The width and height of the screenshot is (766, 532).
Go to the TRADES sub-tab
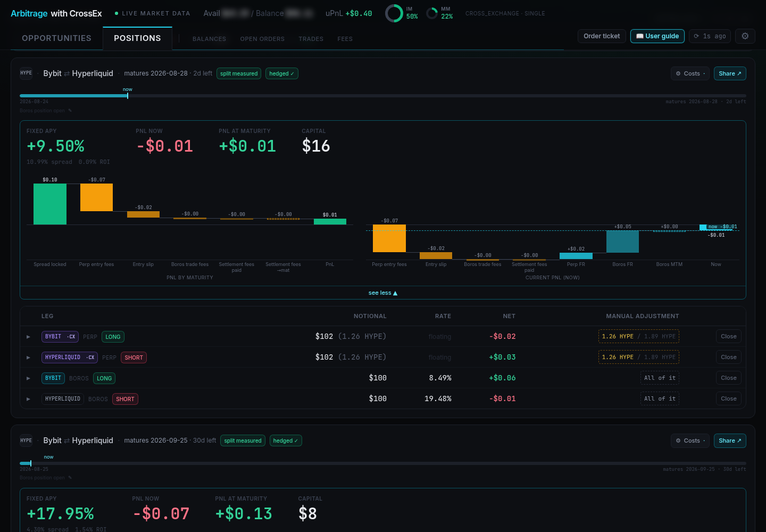click(x=311, y=39)
